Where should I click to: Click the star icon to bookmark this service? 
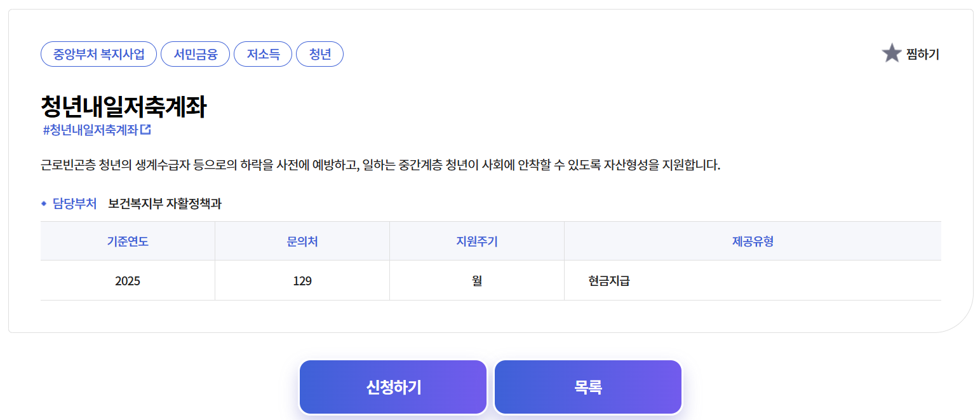[892, 53]
